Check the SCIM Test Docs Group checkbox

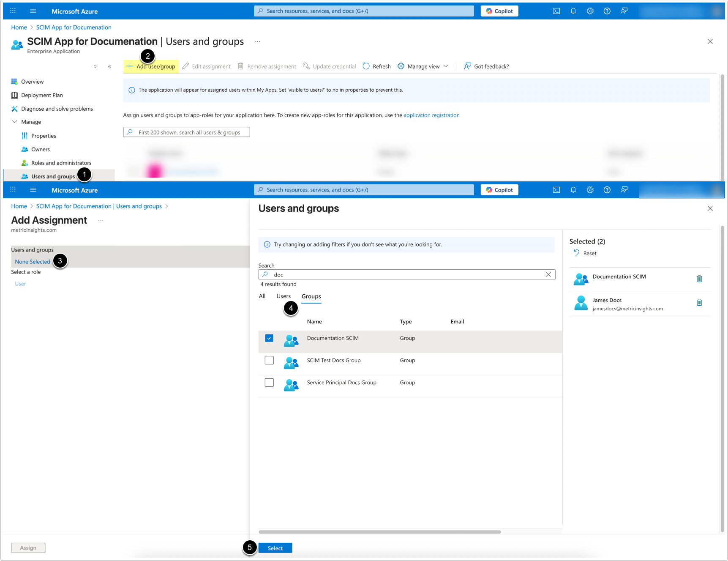(x=269, y=360)
